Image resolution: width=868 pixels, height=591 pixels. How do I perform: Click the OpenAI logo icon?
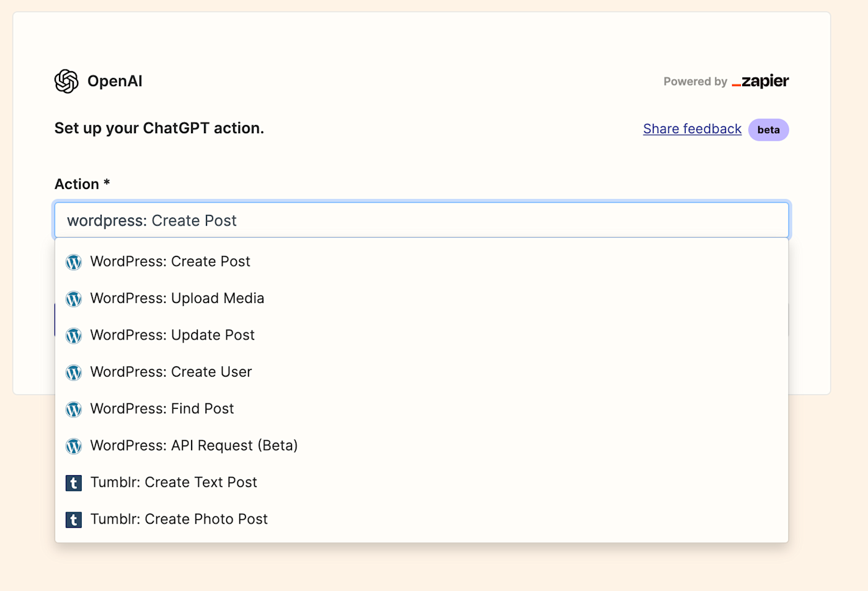coord(66,81)
